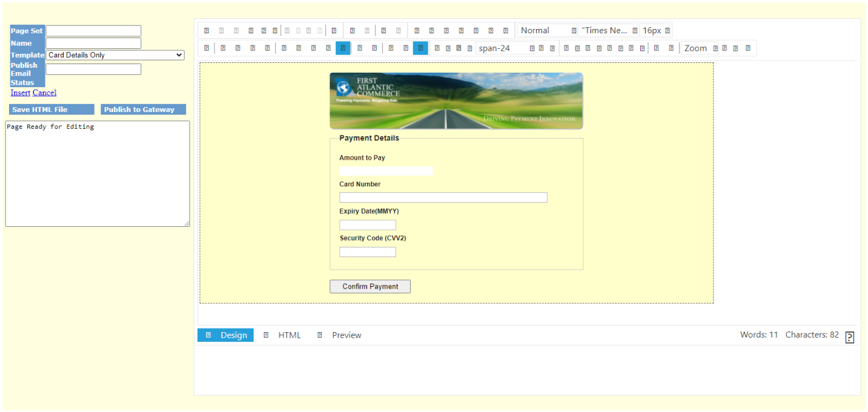Switch to the HTML tab

point(290,335)
